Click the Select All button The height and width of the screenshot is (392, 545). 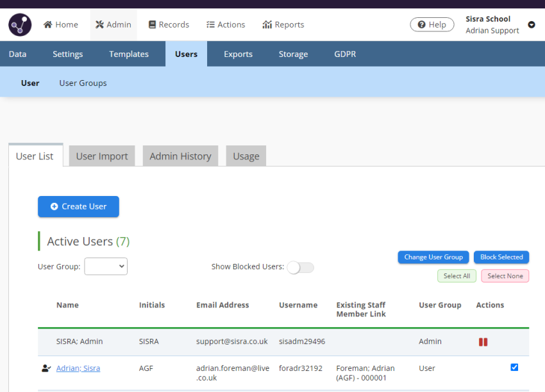point(457,276)
